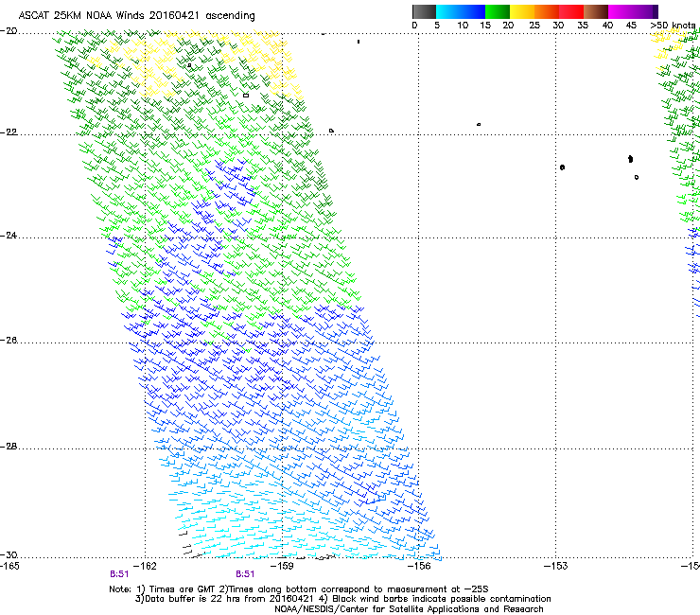
Task: Click the -153 longitude axis label
Action: click(x=556, y=567)
